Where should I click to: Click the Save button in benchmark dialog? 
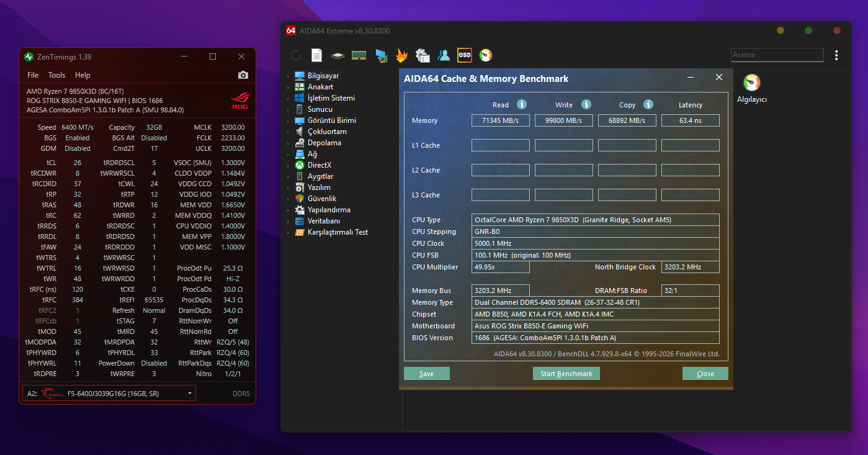pos(427,374)
